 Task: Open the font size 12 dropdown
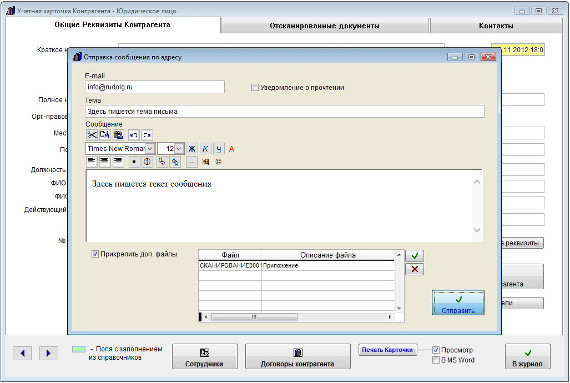tap(179, 149)
